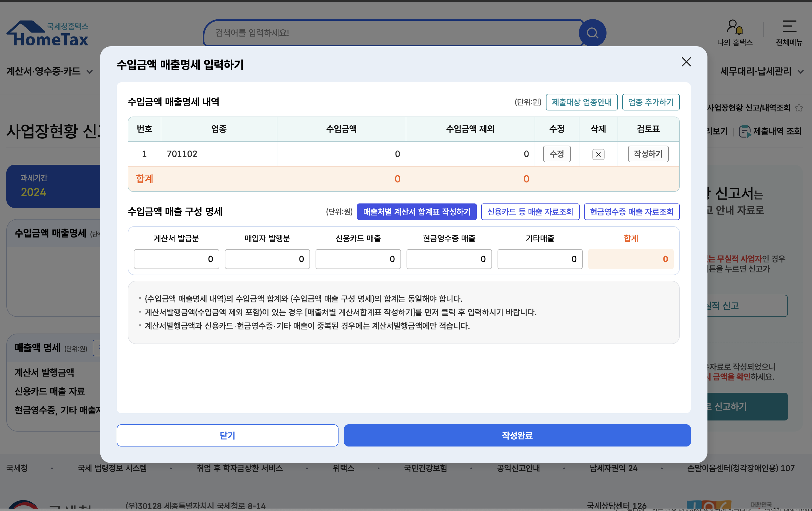This screenshot has width=812, height=511.
Task: Click 취업 후 학자금상환 서비스 link
Action: pyautogui.click(x=240, y=468)
